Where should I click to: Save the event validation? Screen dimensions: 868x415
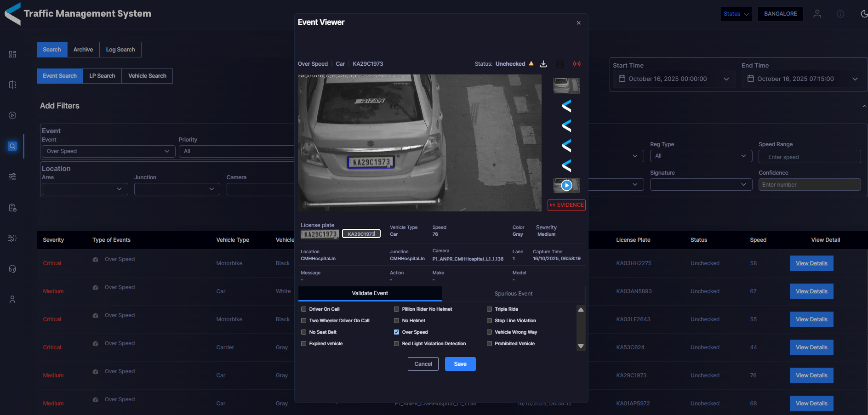coord(460,364)
